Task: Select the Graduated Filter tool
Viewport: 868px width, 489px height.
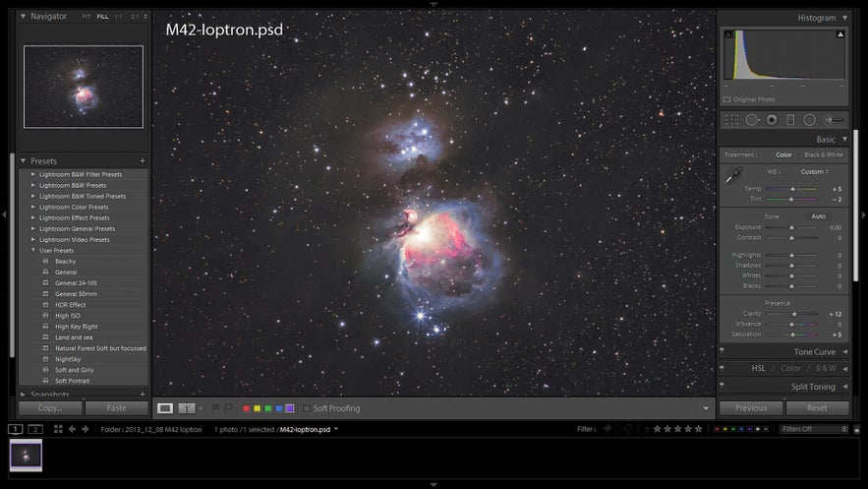Action: [x=790, y=120]
